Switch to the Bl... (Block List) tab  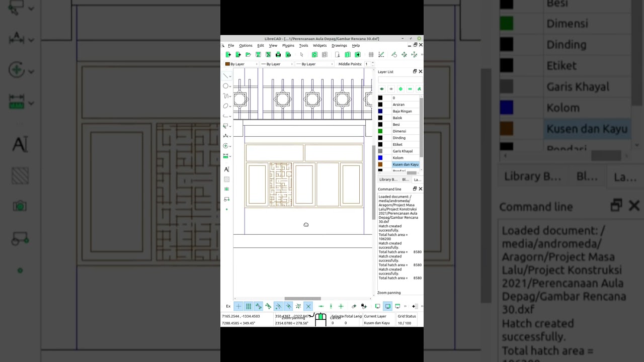tap(405, 179)
